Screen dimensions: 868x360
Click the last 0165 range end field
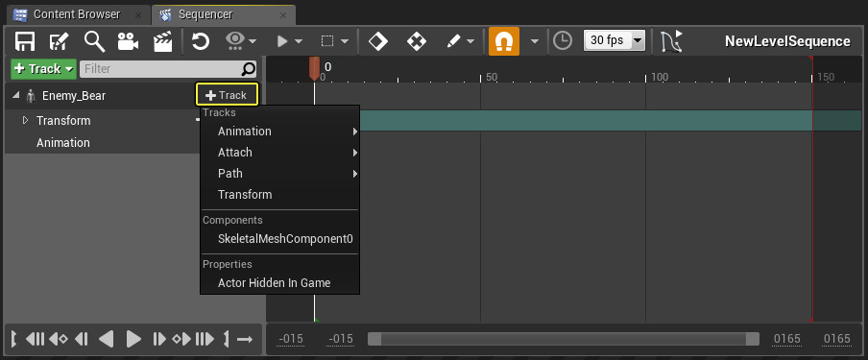(836, 339)
